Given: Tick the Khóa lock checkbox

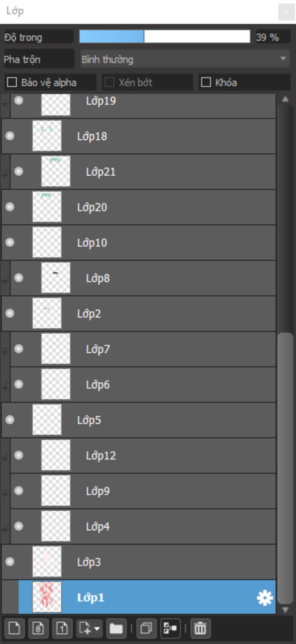Looking at the screenshot, I should coord(206,82).
